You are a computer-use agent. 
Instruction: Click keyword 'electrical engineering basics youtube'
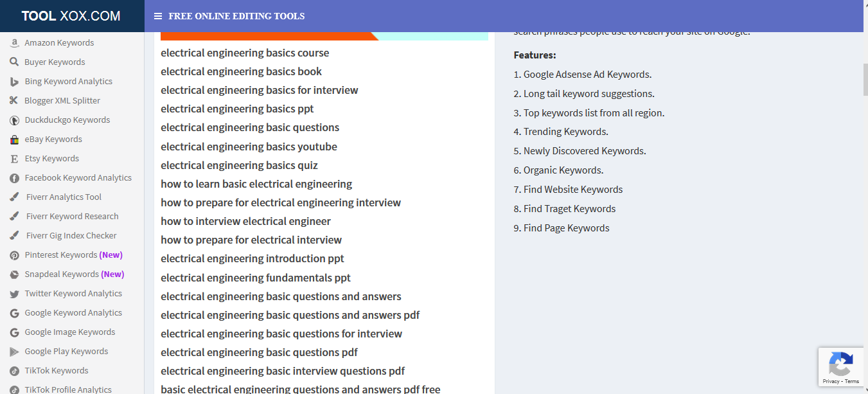(x=249, y=147)
